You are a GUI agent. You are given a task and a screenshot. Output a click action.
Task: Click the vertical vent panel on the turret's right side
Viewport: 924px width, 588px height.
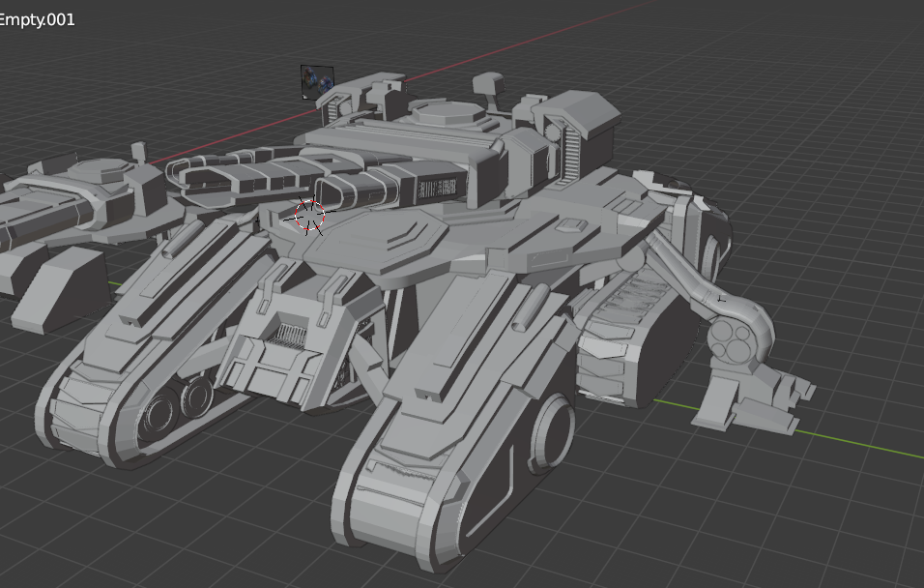pos(571,153)
